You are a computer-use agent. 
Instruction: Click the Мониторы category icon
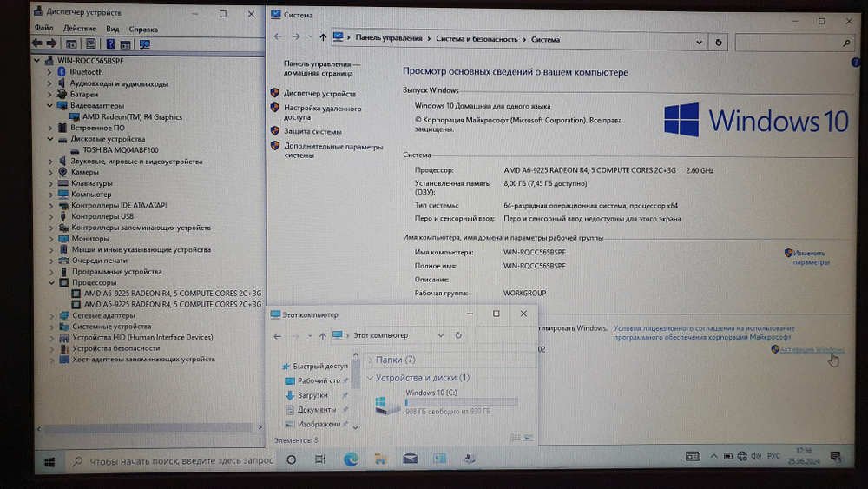coord(63,239)
